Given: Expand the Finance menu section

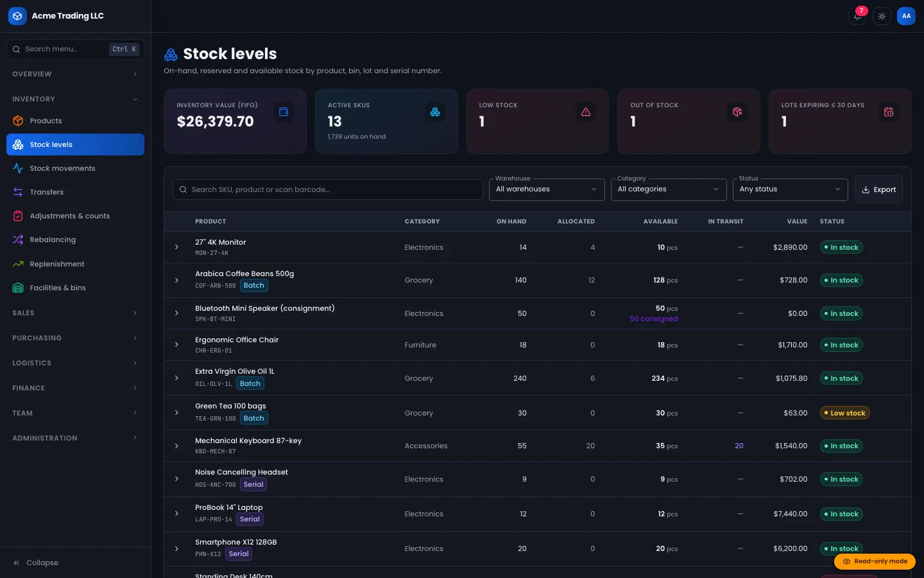Looking at the screenshot, I should [x=75, y=388].
